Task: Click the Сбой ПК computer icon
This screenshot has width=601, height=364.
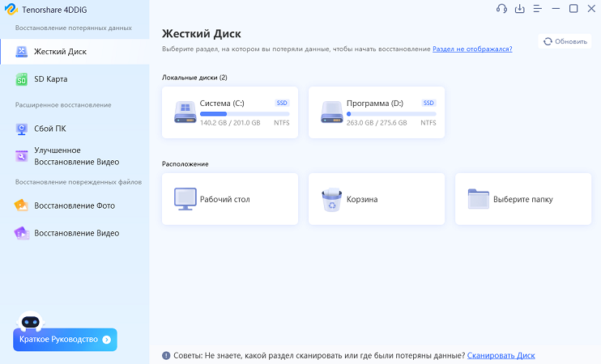Action: pos(21,129)
